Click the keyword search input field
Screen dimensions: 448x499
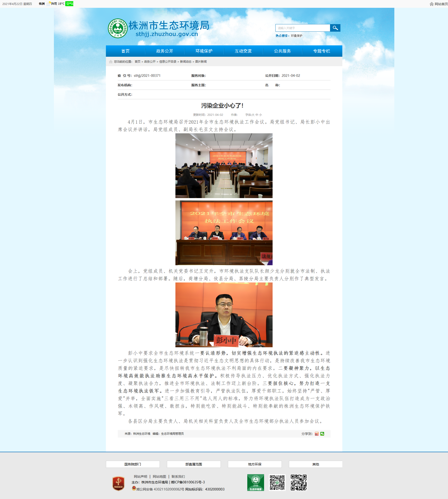(303, 28)
